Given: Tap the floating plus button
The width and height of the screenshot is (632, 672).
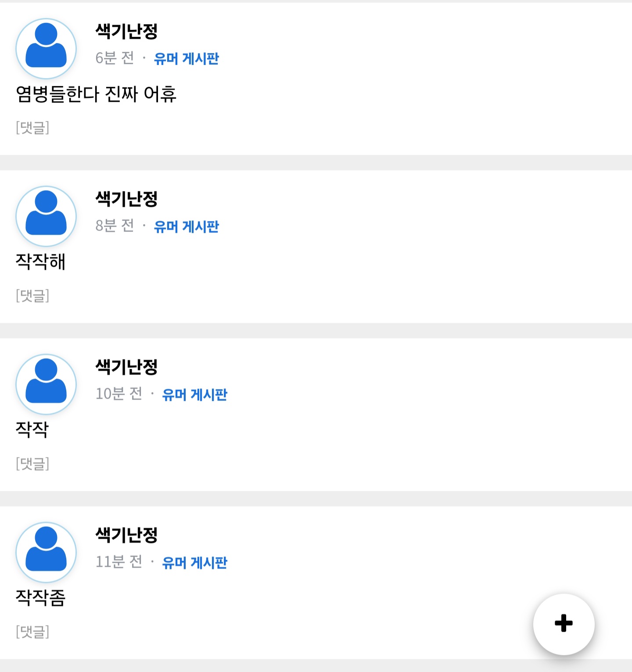Looking at the screenshot, I should (x=564, y=624).
